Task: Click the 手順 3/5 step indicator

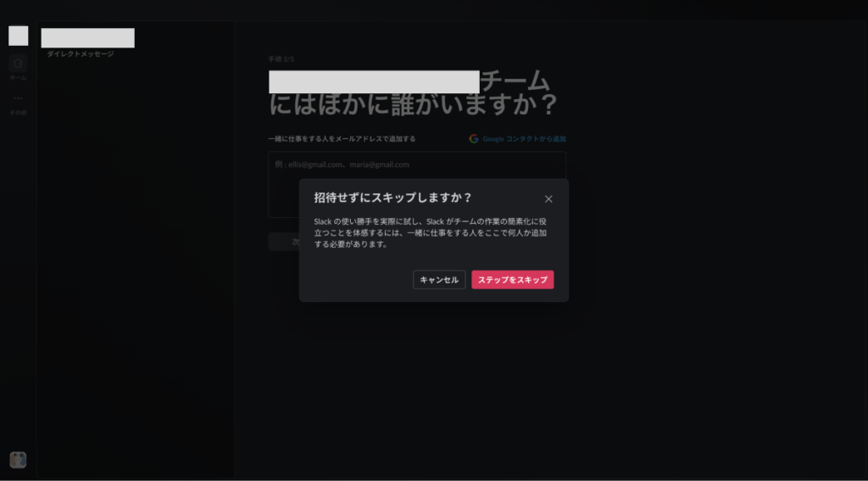Action: click(x=281, y=59)
